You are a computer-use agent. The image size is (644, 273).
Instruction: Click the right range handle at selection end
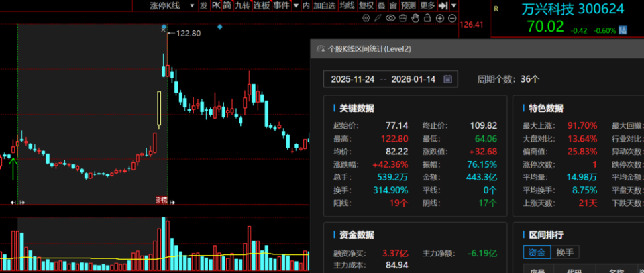[x=172, y=202]
